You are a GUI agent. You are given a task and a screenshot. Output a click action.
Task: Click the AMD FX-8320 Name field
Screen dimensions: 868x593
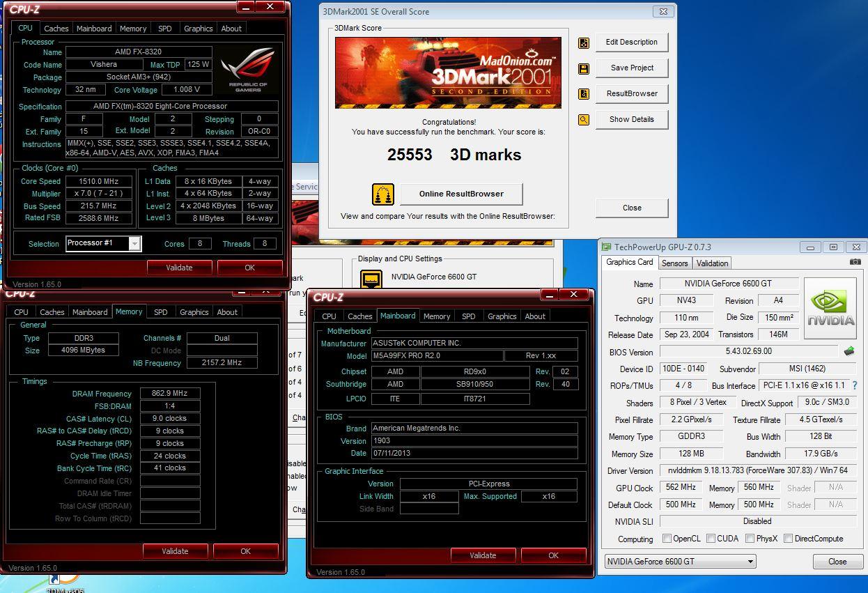click(x=137, y=52)
